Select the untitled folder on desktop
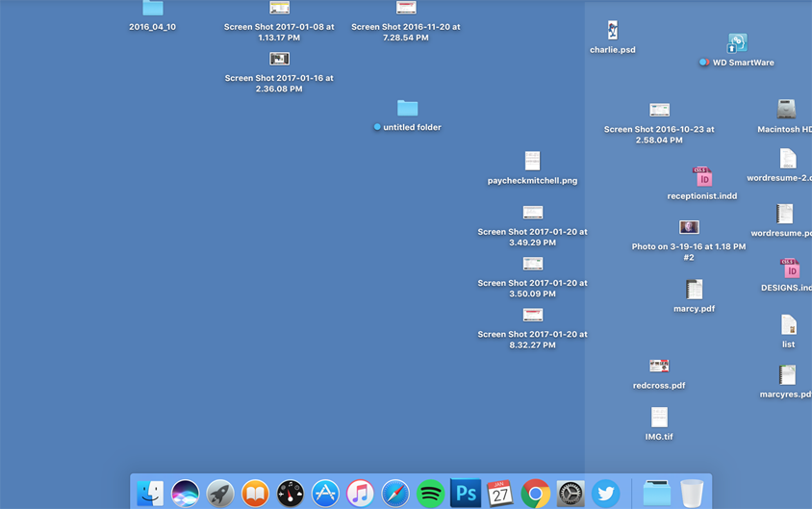This screenshot has width=812, height=509. point(408,109)
